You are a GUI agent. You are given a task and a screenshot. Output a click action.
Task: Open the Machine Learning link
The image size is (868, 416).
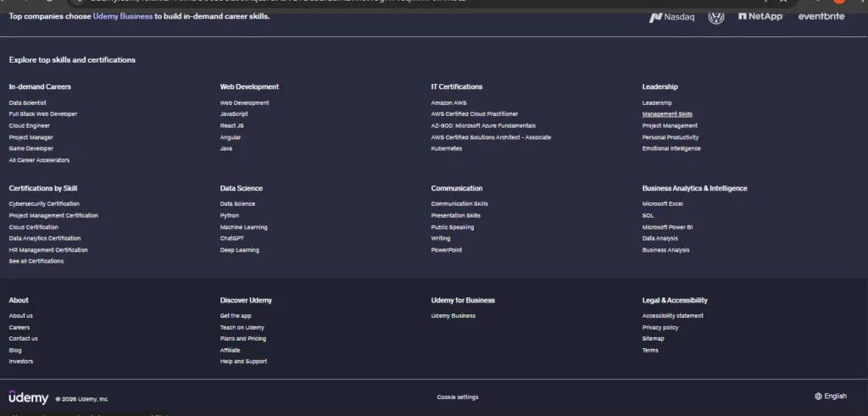point(243,227)
